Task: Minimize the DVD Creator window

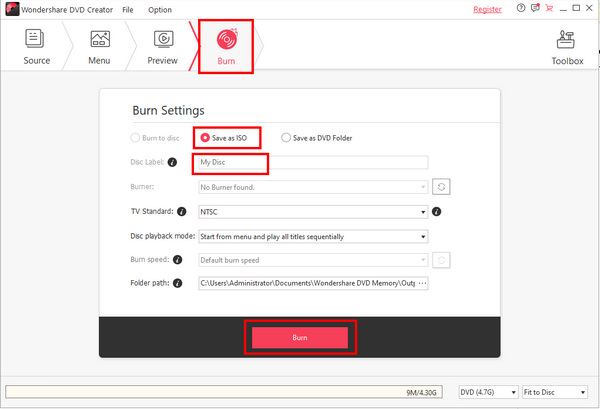Action: click(563, 8)
